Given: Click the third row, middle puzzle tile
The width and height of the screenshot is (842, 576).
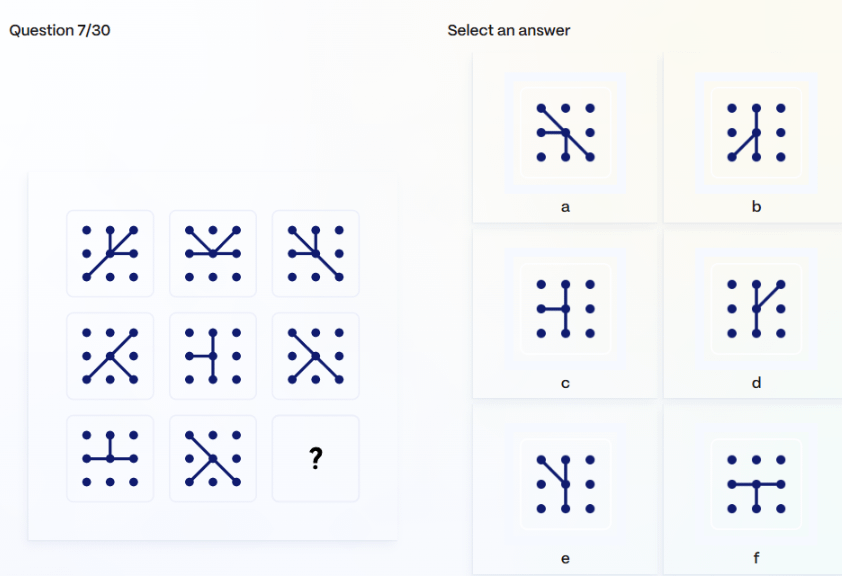Looking at the screenshot, I should click(x=213, y=459).
